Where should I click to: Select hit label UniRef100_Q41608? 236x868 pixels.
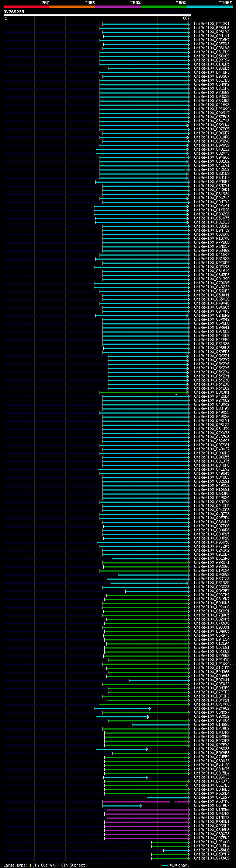212,105
